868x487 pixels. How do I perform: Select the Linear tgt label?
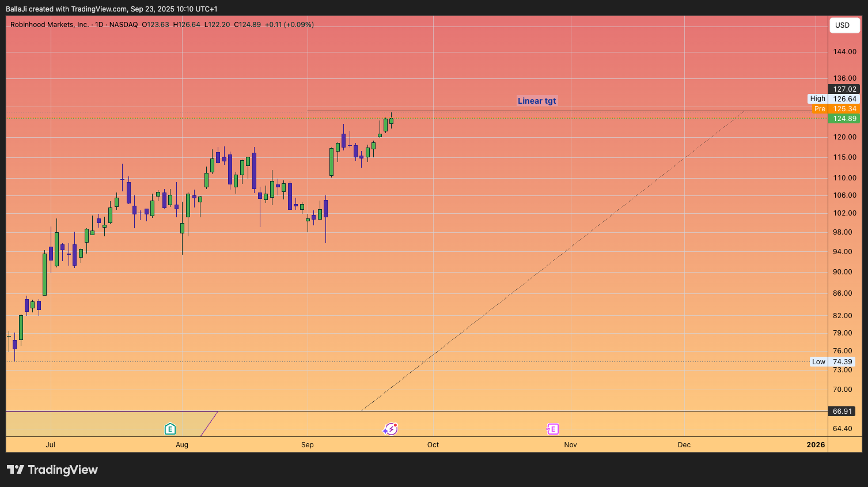(537, 101)
